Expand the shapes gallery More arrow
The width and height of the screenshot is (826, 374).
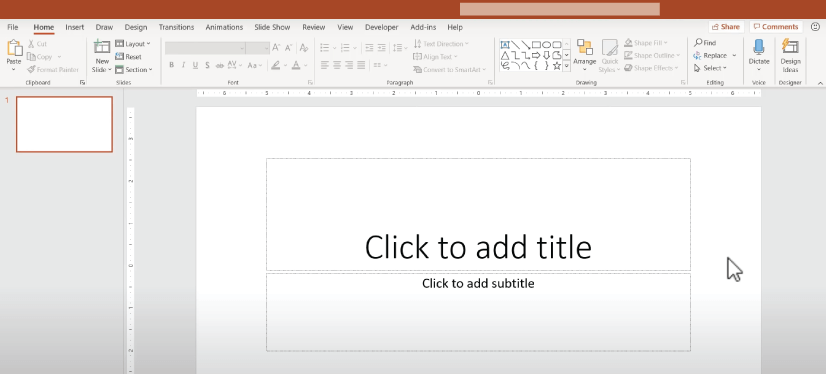tap(567, 66)
